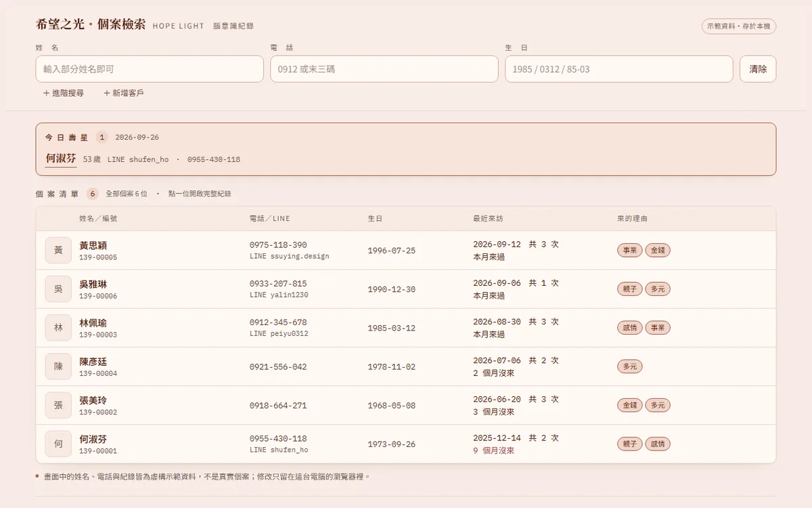The image size is (812, 508).
Task: Click the 9 個月沒來 warning text
Action: (x=493, y=450)
